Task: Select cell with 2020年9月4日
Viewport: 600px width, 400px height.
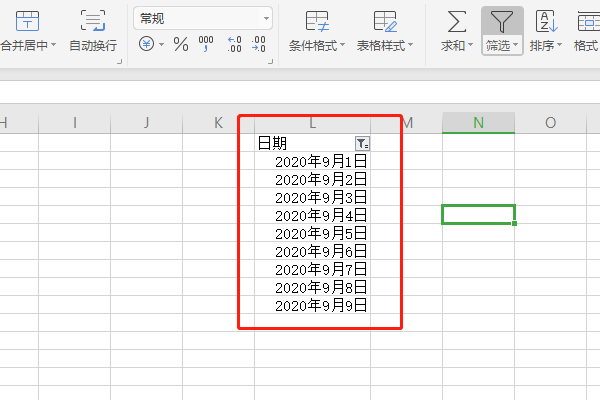Action: point(312,215)
